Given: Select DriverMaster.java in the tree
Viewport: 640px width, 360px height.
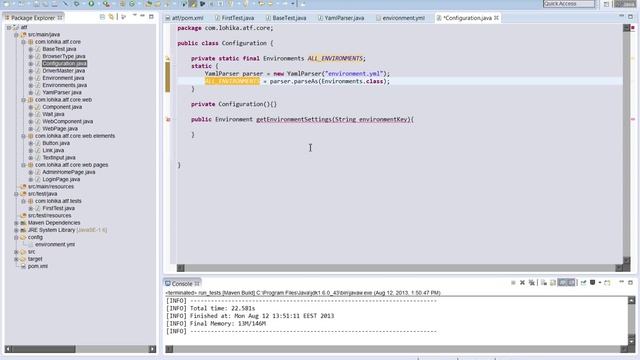Looking at the screenshot, I should coord(64,71).
